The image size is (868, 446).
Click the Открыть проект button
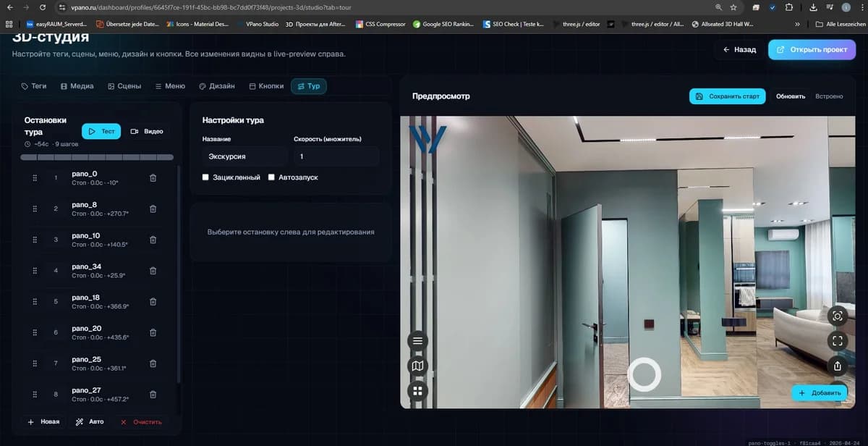coord(812,49)
